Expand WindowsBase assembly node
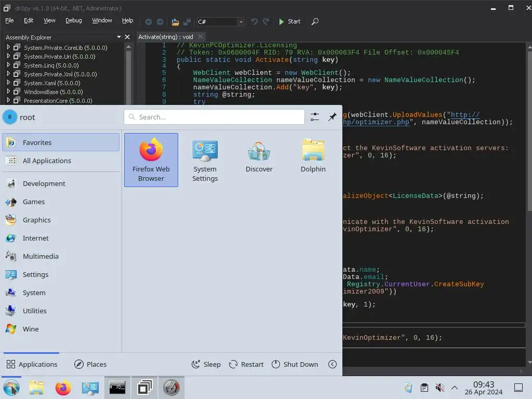The width and height of the screenshot is (532, 399). pos(8,91)
